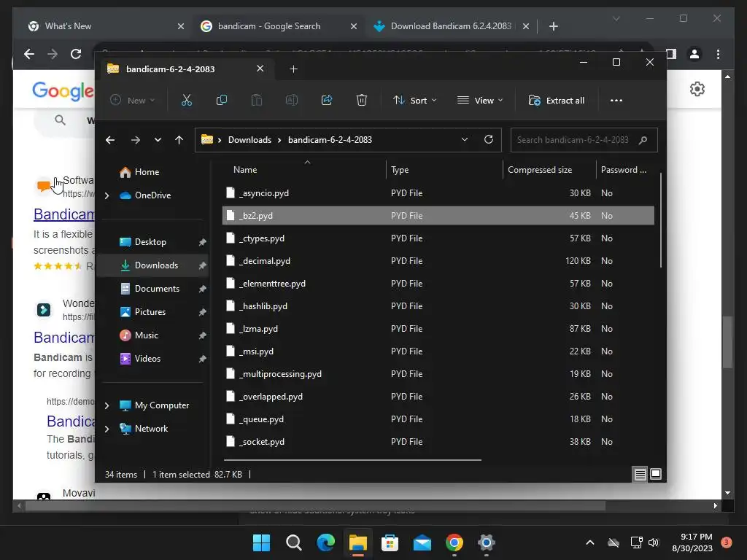Open the Chrome profile icon
The width and height of the screenshot is (747, 560).
click(694, 54)
